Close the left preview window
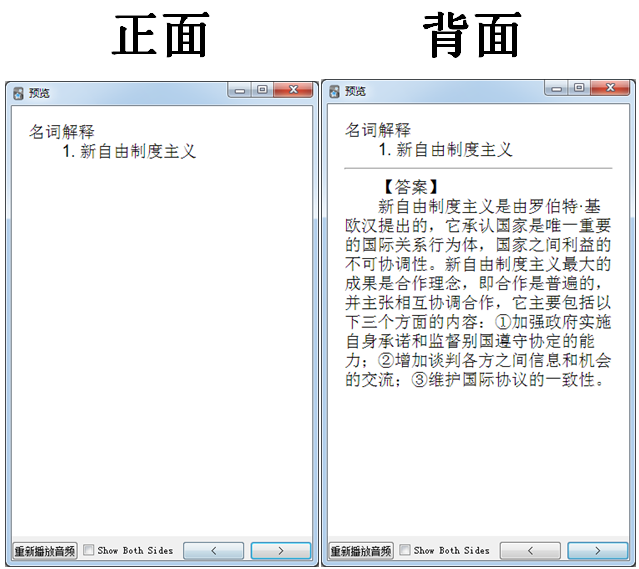This screenshot has width=639, height=569. click(x=293, y=90)
